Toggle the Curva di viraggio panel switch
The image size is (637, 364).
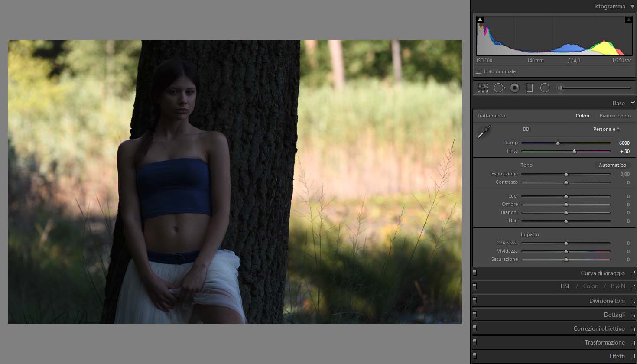pos(475,273)
